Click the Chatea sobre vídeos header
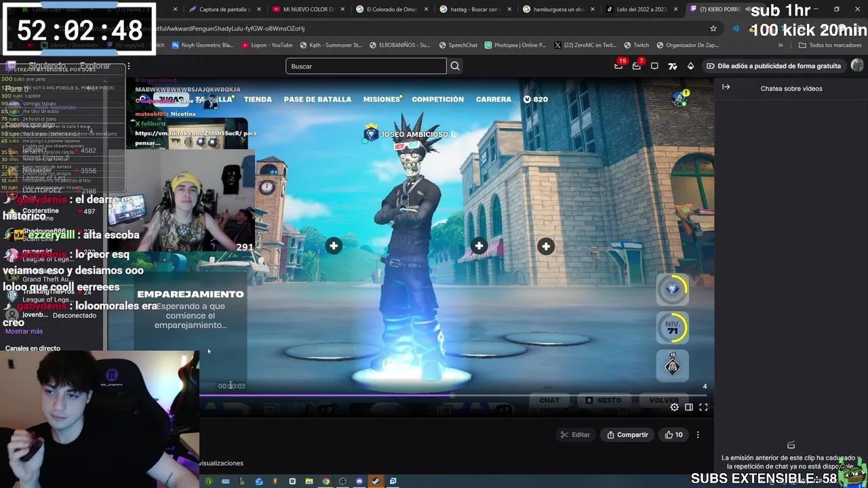This screenshot has height=488, width=868. (x=791, y=88)
